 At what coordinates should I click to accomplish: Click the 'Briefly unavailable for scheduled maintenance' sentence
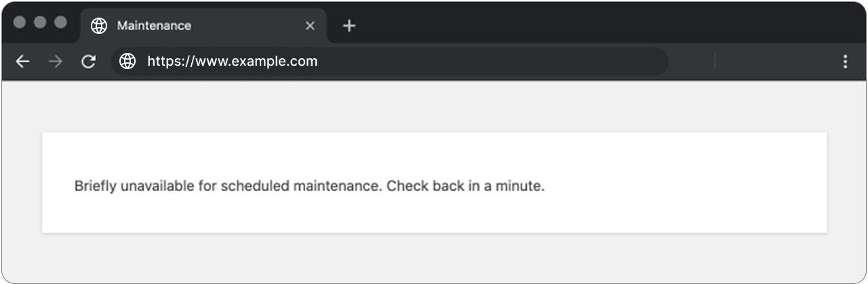(x=229, y=186)
